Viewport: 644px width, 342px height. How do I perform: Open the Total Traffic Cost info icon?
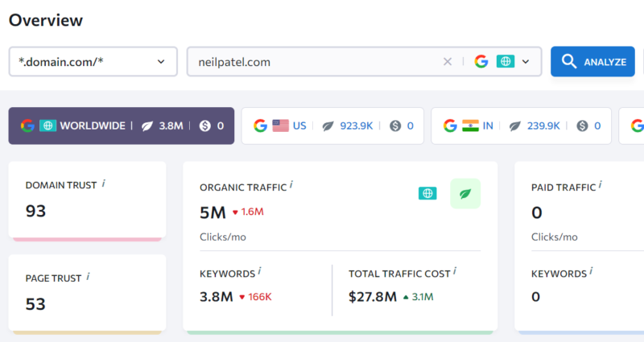point(455,271)
